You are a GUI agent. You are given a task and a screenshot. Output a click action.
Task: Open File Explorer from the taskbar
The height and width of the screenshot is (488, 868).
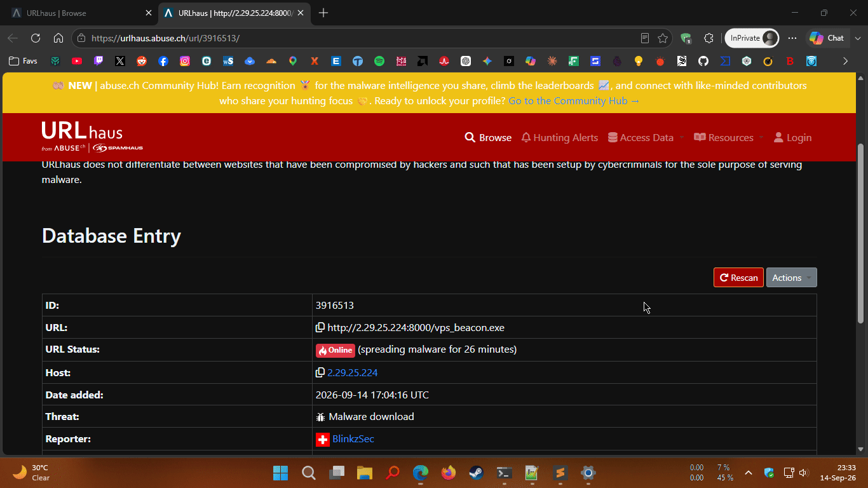(364, 473)
